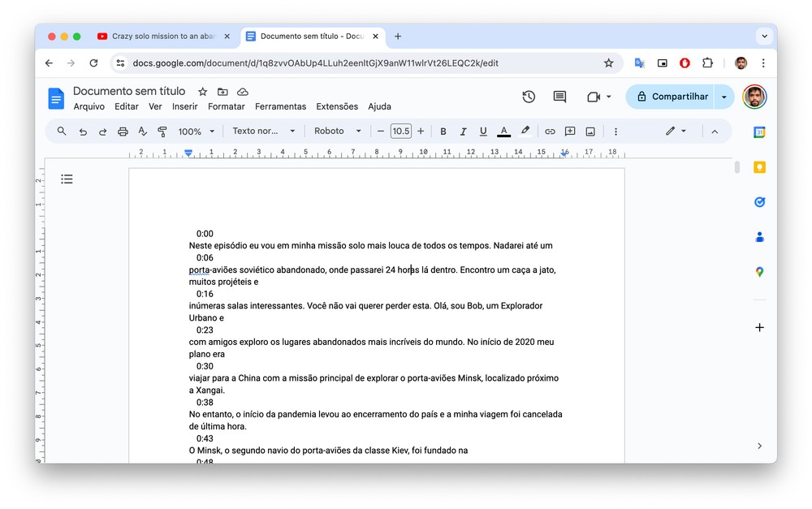
Task: Show the document outline icon
Action: (67, 179)
